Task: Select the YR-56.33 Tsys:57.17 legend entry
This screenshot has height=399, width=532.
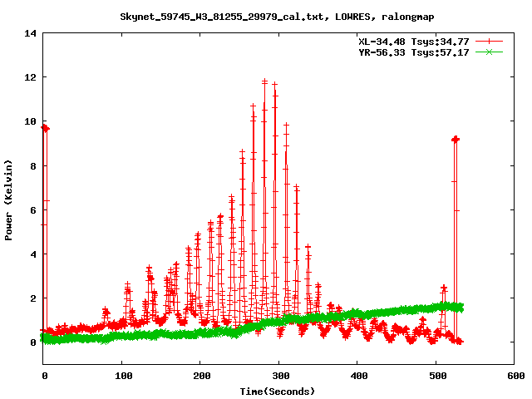Action: coord(414,52)
